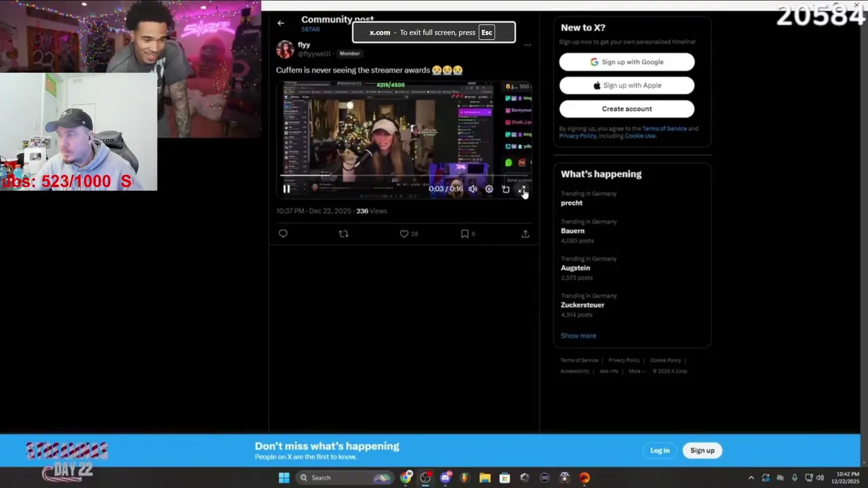Open footer Terms of Service link
The width and height of the screenshot is (868, 488).
(x=579, y=361)
